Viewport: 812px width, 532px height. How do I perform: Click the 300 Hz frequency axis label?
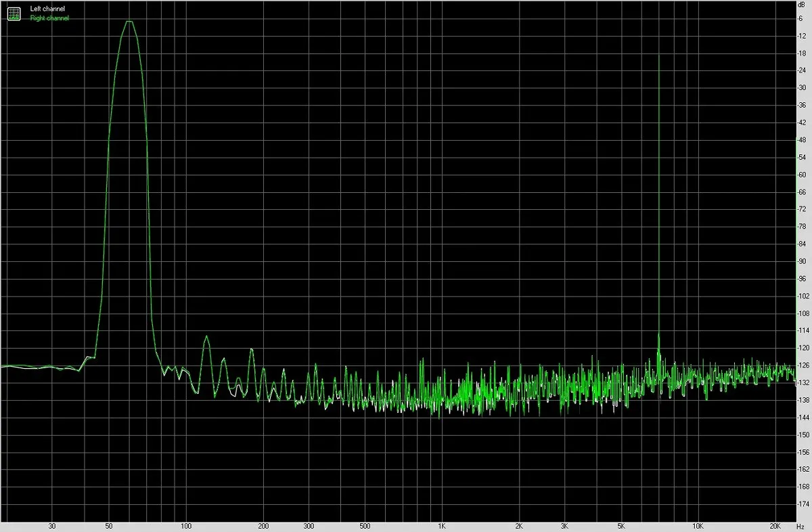coord(309,526)
